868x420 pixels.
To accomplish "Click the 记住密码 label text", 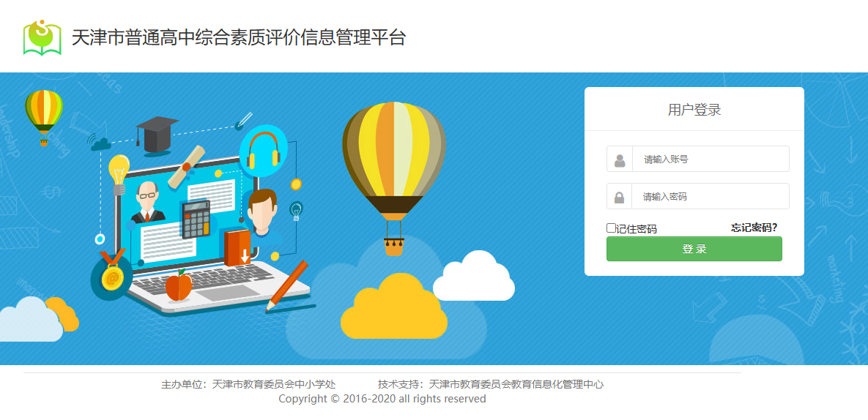I will click(637, 229).
